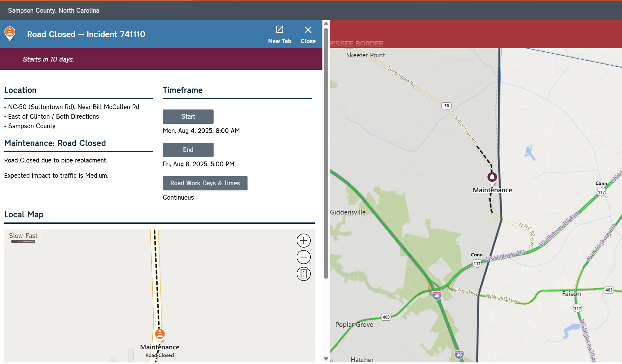Click the NC 50 route shield on map
The height and width of the screenshot is (364, 622).
click(447, 106)
